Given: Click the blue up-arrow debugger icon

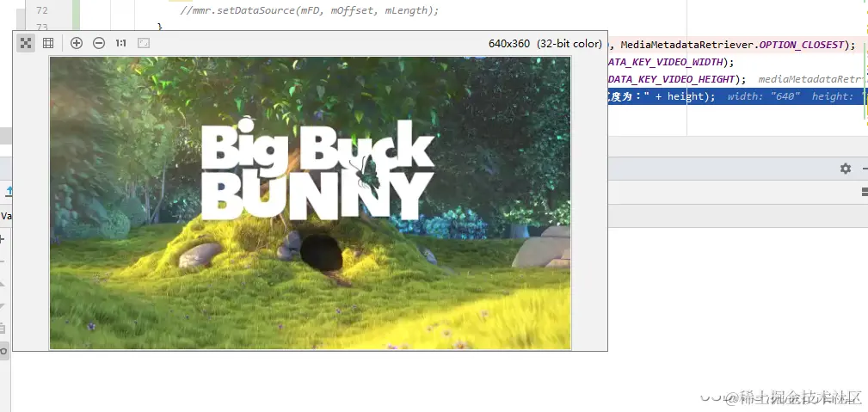Looking at the screenshot, I should point(8,192).
